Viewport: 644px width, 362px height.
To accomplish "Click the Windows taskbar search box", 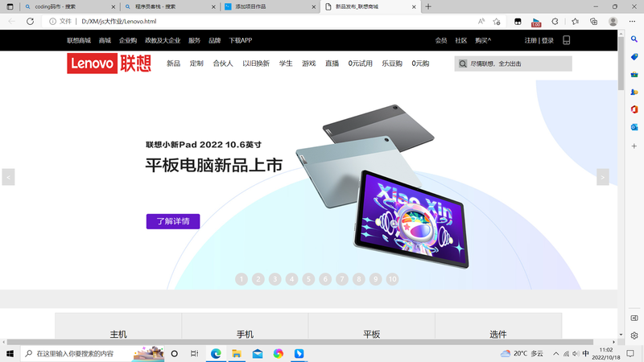I will coord(93,353).
